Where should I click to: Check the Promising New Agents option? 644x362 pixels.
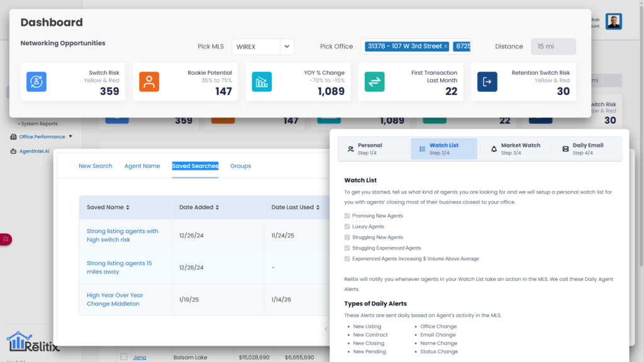point(347,216)
